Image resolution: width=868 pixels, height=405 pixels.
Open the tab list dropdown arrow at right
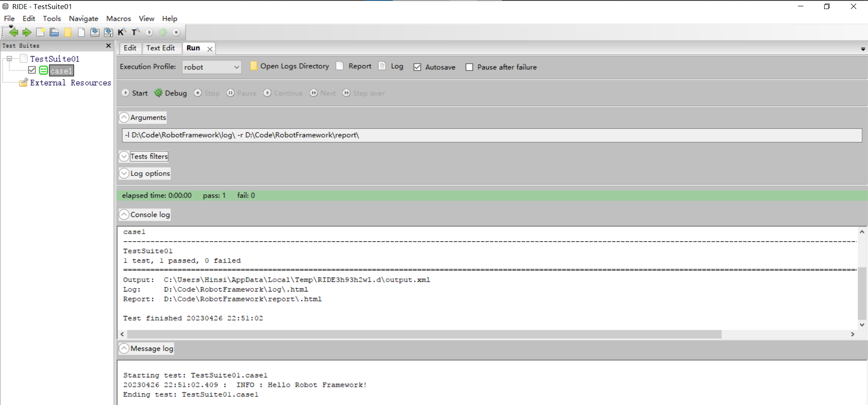pos(863,49)
